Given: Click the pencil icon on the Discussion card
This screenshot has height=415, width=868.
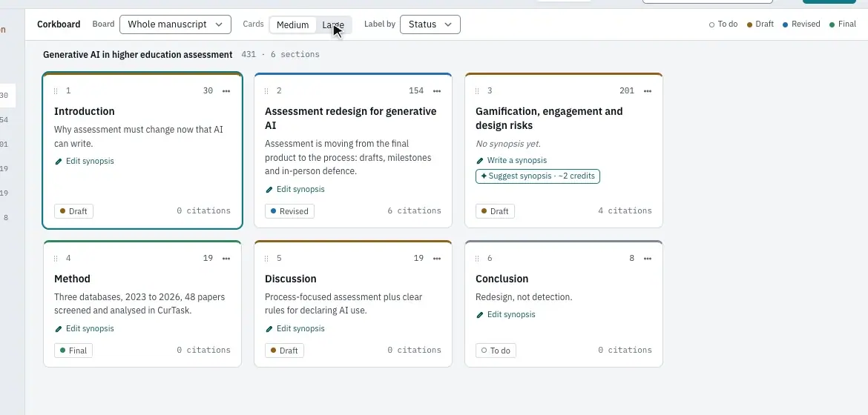Looking at the screenshot, I should (x=269, y=329).
